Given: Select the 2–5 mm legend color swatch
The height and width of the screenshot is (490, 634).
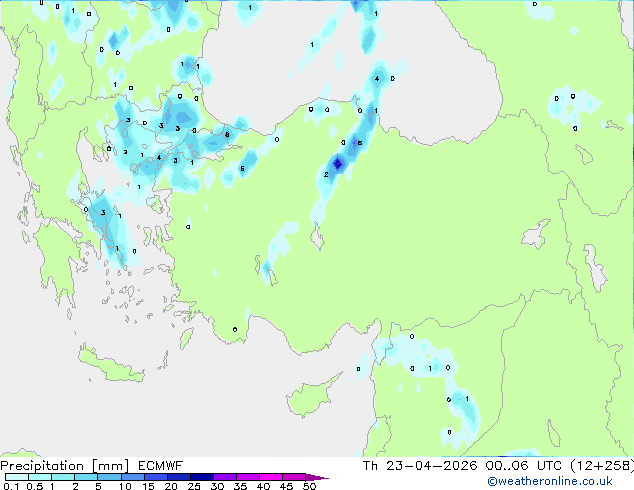Looking at the screenshot, I should pos(86,477).
